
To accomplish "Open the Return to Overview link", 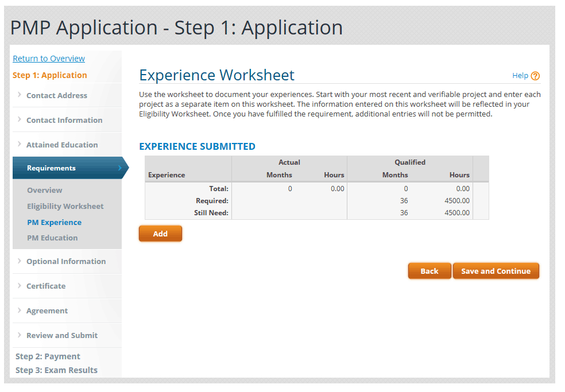I will tap(49, 59).
